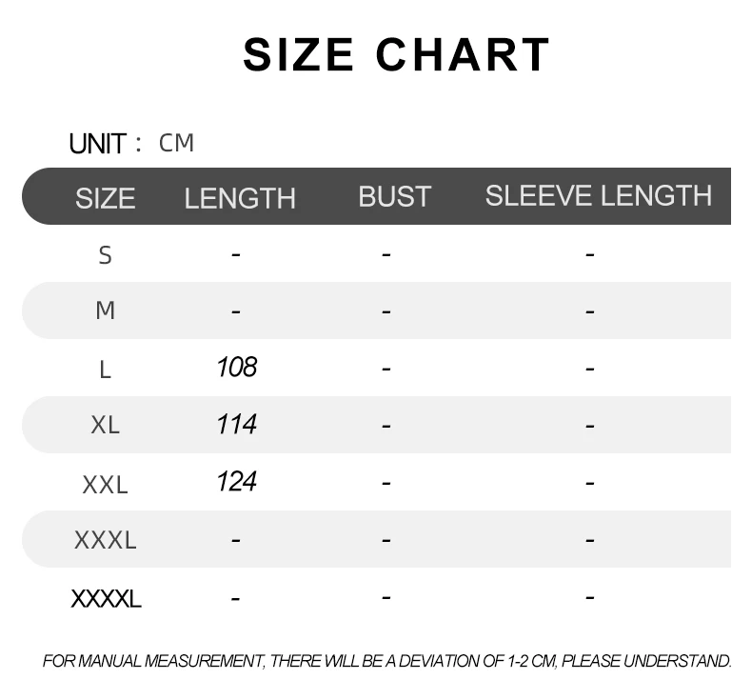Select the S size row label
This screenshot has height=700, width=752.
105,255
